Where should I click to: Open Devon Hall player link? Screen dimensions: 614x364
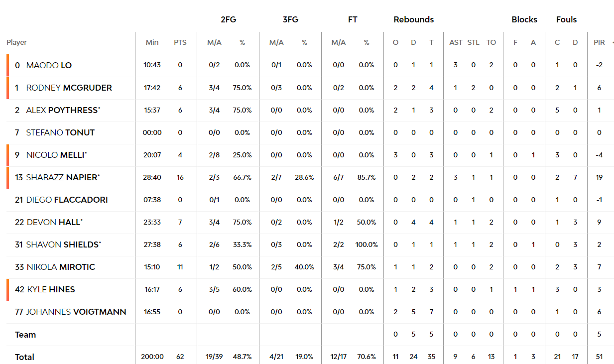click(55, 222)
